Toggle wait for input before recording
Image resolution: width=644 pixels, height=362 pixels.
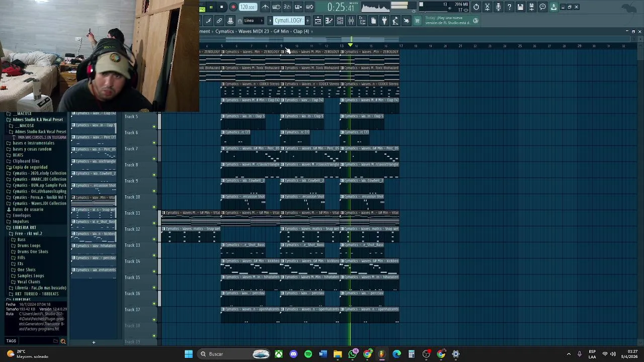(x=276, y=7)
